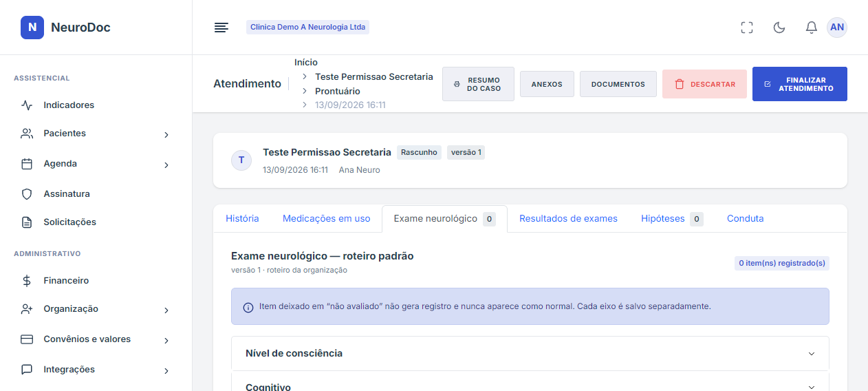Open Prontuário breadcrumb
Screen dimensions: 868x391
pos(338,91)
